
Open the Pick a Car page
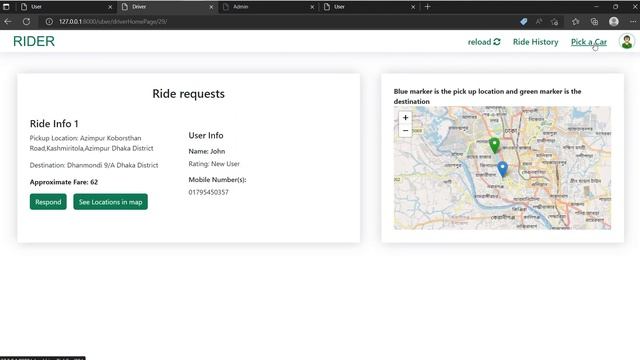589,42
